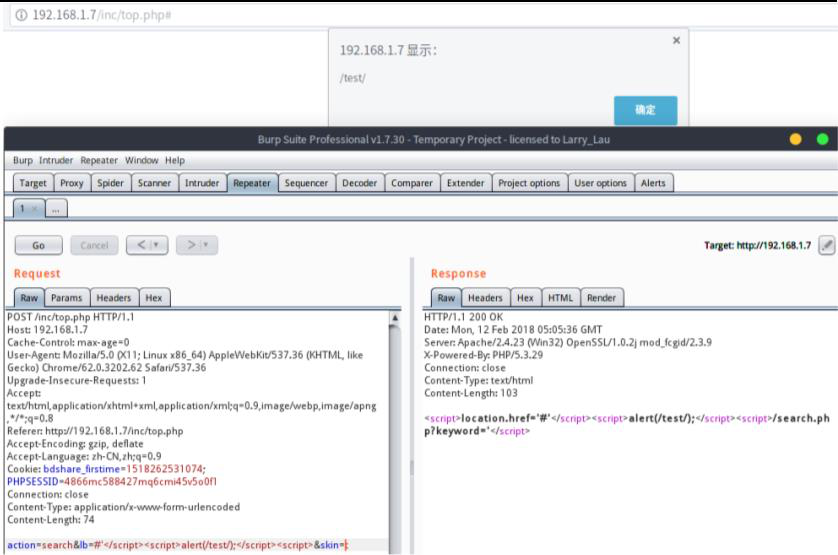Switch to the Comparer tab

tap(412, 183)
